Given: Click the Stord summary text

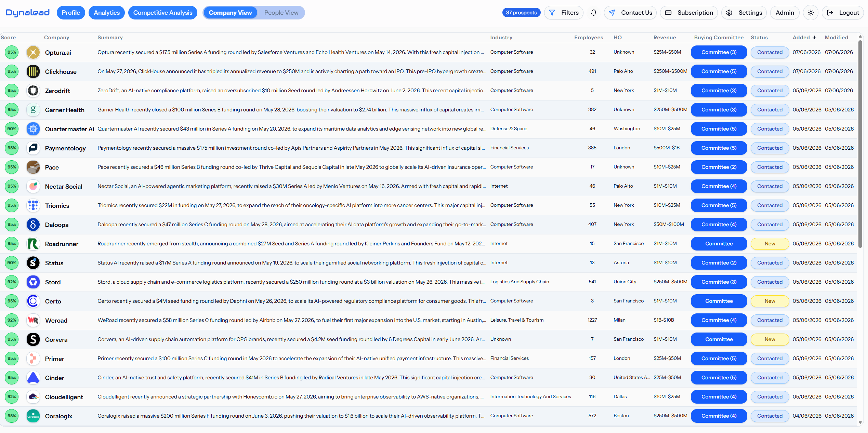Looking at the screenshot, I should [291, 282].
